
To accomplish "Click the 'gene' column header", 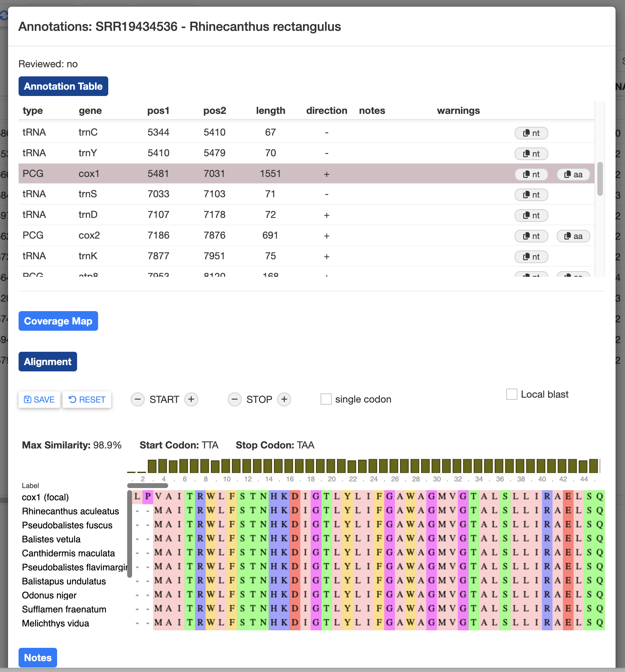I will [90, 111].
